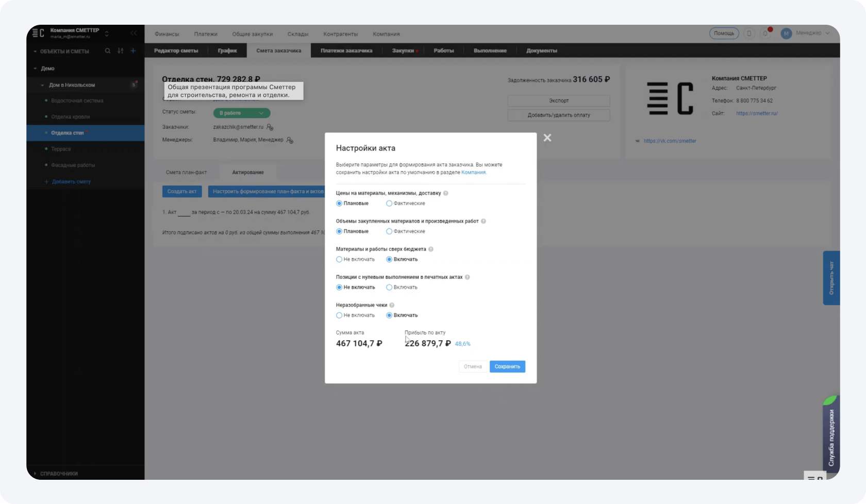
Task: Follow the Компания link in the dialog
Action: tap(473, 173)
